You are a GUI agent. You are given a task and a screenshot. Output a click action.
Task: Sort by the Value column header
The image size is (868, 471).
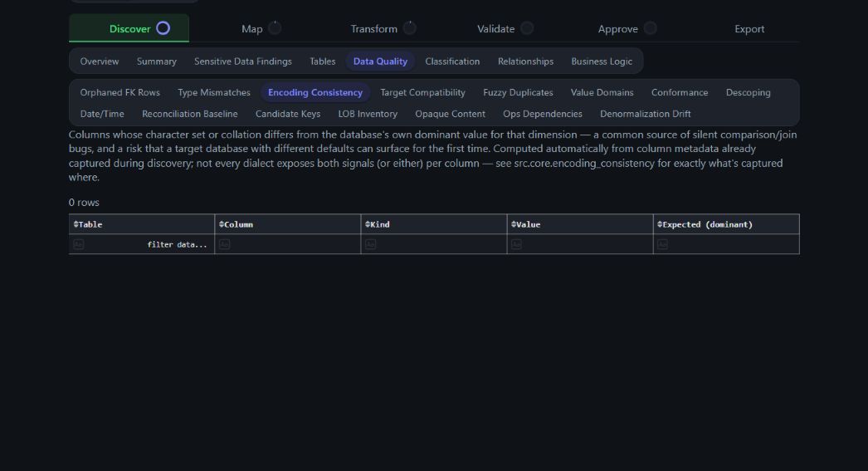pos(580,223)
